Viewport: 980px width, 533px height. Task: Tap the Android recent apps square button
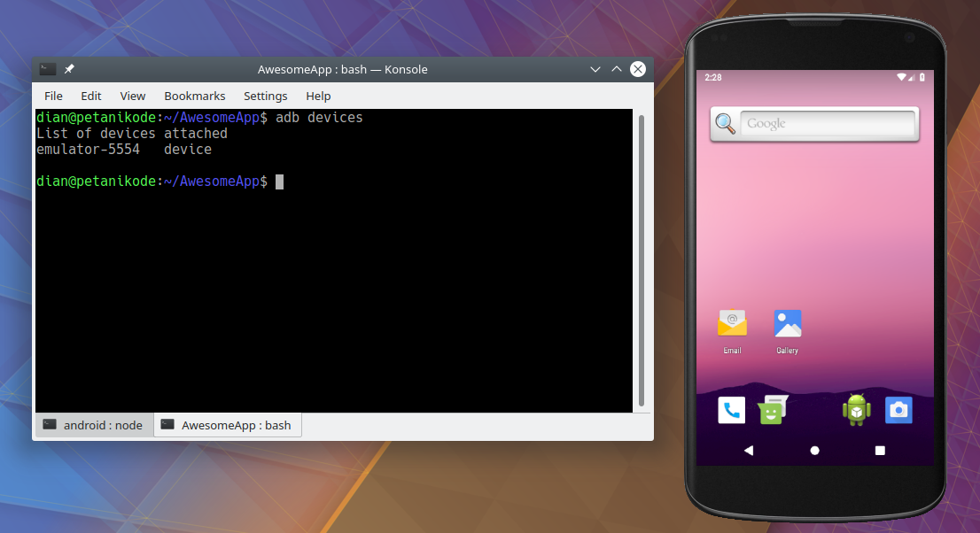pyautogui.click(x=880, y=451)
